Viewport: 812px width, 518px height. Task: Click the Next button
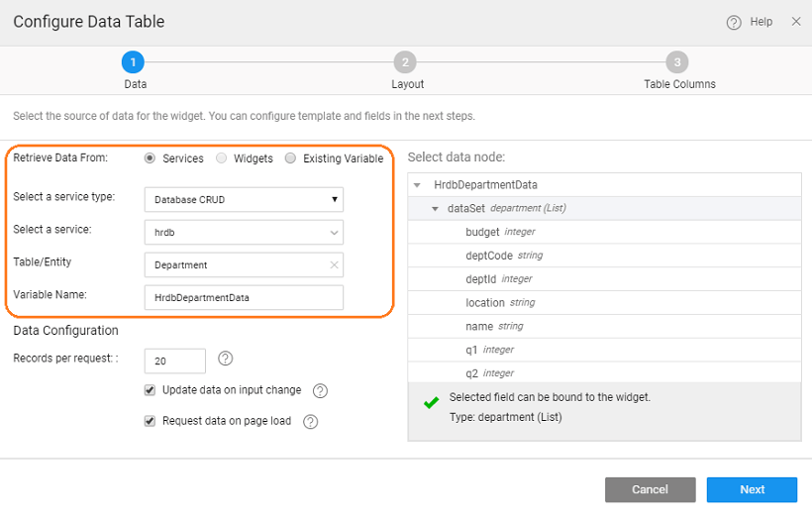(x=752, y=489)
